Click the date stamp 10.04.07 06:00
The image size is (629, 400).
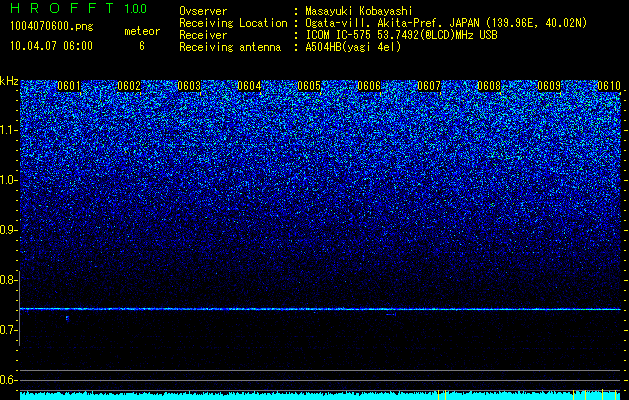point(51,46)
